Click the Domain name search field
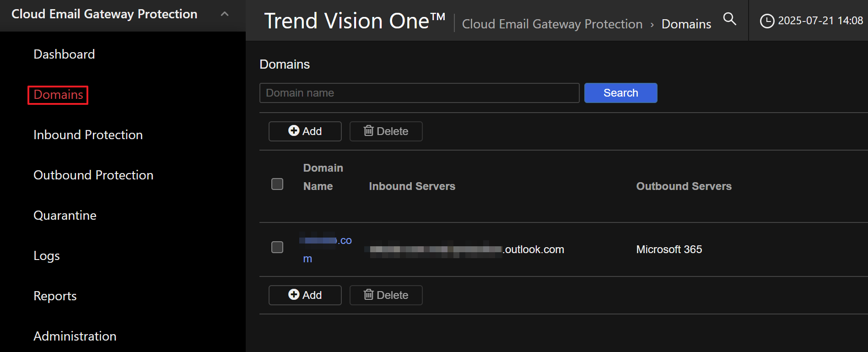This screenshot has width=868, height=352. [x=419, y=93]
